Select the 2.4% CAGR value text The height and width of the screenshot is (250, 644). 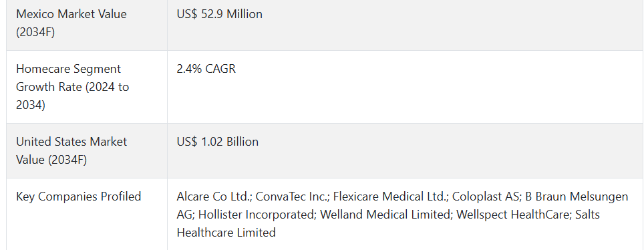pyautogui.click(x=206, y=69)
